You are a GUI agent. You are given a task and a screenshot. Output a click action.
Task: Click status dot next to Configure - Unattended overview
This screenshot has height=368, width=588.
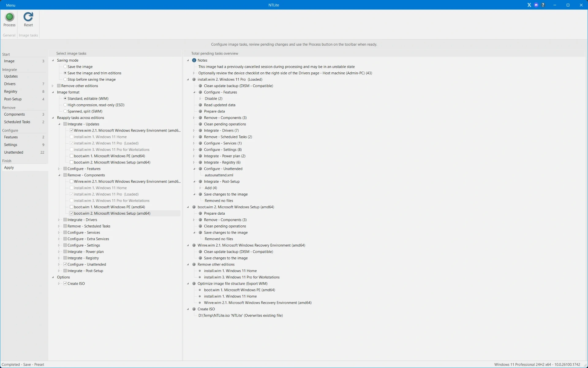(x=200, y=169)
